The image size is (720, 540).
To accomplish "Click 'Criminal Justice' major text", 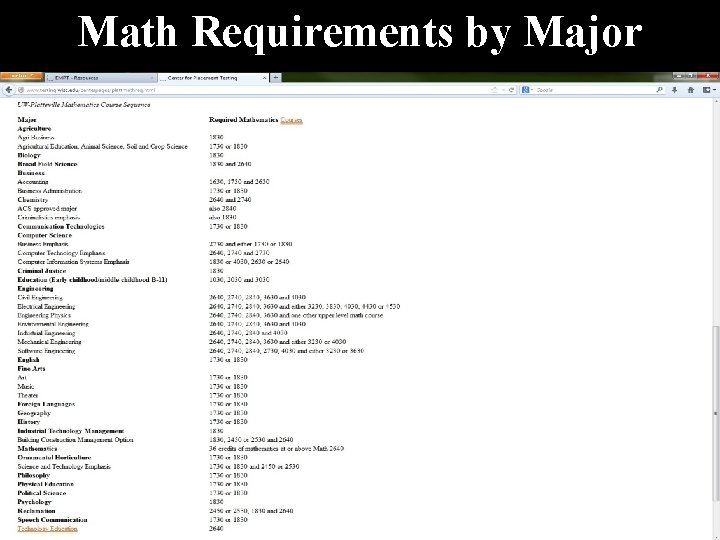I will [42, 271].
